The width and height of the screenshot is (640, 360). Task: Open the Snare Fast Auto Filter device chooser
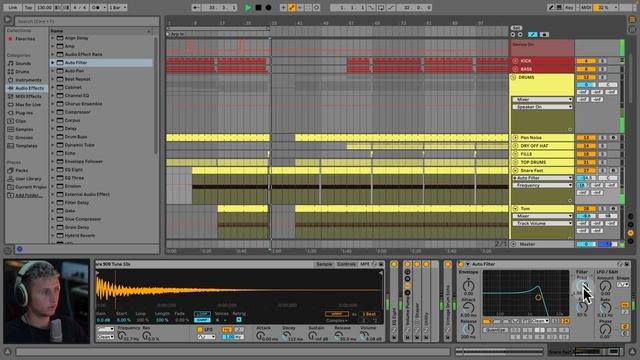click(542, 178)
